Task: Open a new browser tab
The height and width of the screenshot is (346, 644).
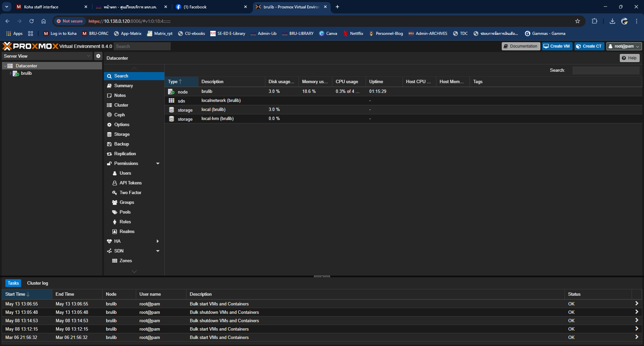Action: (337, 7)
